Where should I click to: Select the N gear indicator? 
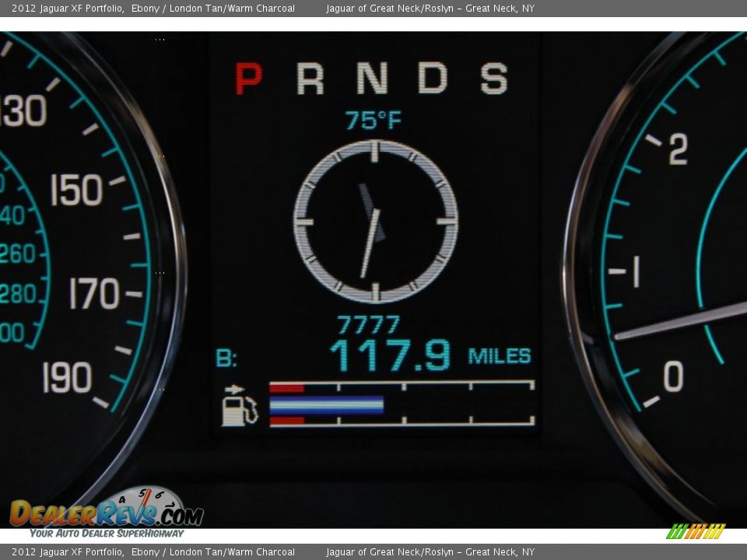tap(372, 79)
